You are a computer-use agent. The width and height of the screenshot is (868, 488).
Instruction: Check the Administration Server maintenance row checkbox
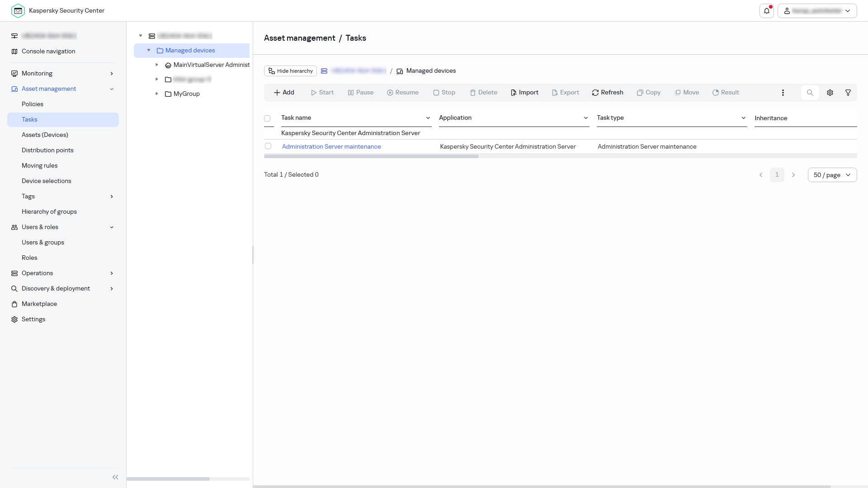tap(268, 146)
